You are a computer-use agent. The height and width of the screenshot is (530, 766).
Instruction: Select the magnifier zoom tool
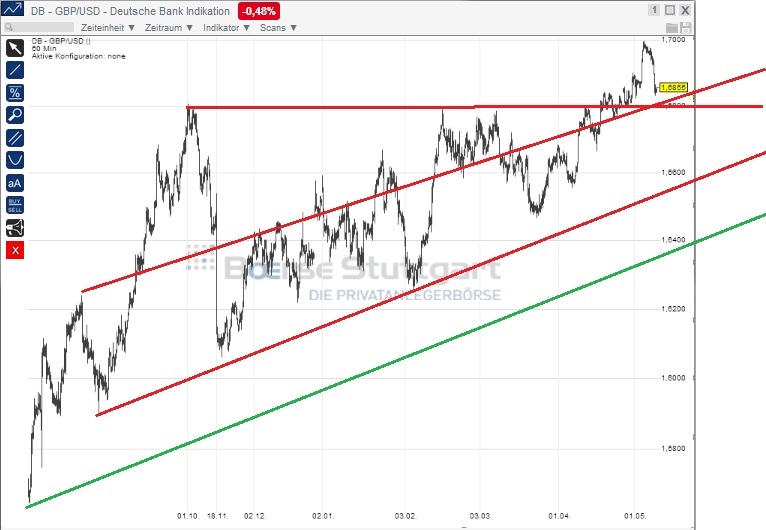pyautogui.click(x=15, y=115)
